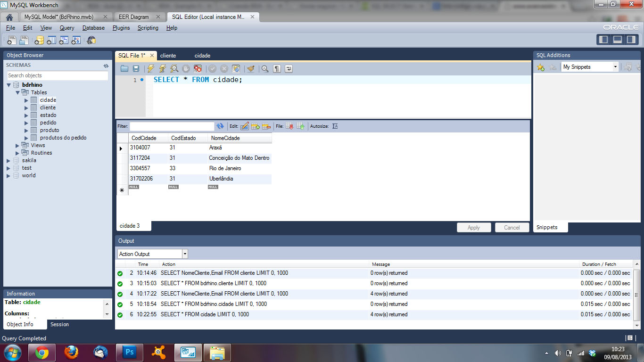
Task: Click the Export recordset to file icon
Action: coord(289,126)
